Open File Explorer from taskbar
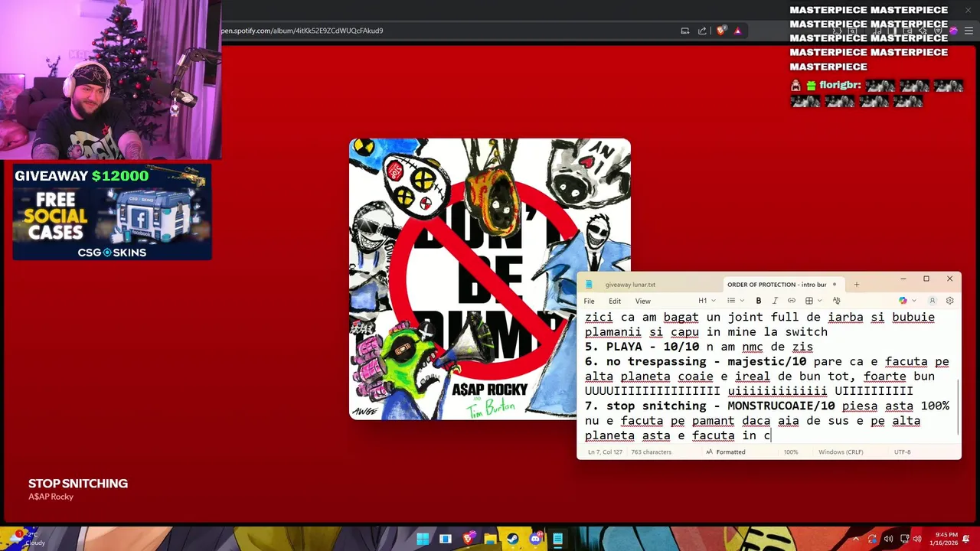 pos(490,539)
